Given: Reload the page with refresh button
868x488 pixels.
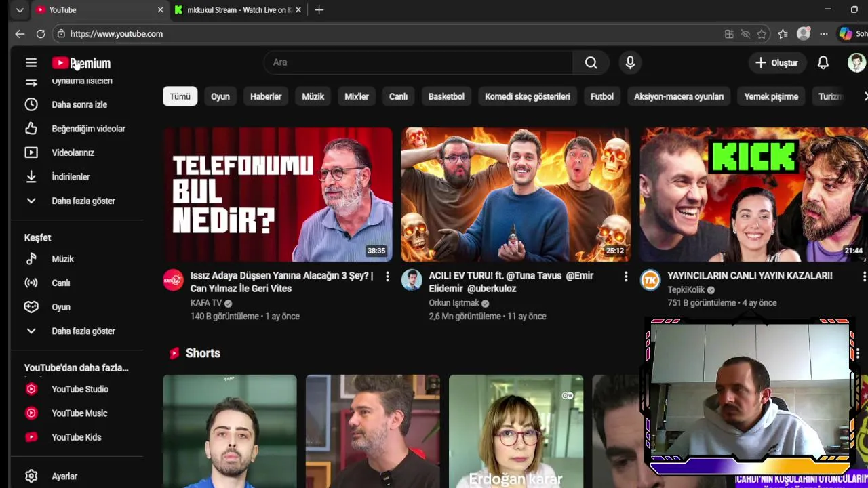Looking at the screenshot, I should 41,33.
